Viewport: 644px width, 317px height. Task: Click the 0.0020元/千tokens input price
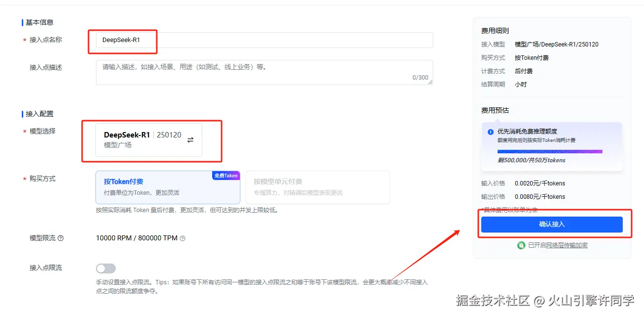point(540,183)
